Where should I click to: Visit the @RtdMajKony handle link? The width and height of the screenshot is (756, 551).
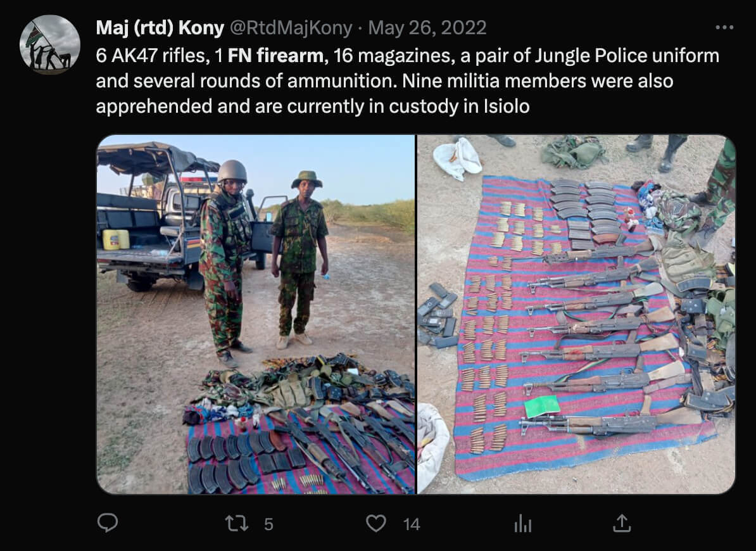coord(291,28)
